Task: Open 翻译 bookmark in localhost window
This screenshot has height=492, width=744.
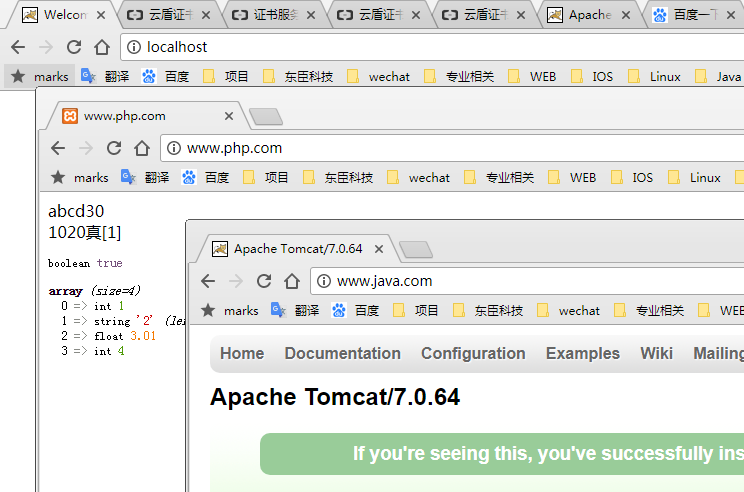Action: pos(105,76)
